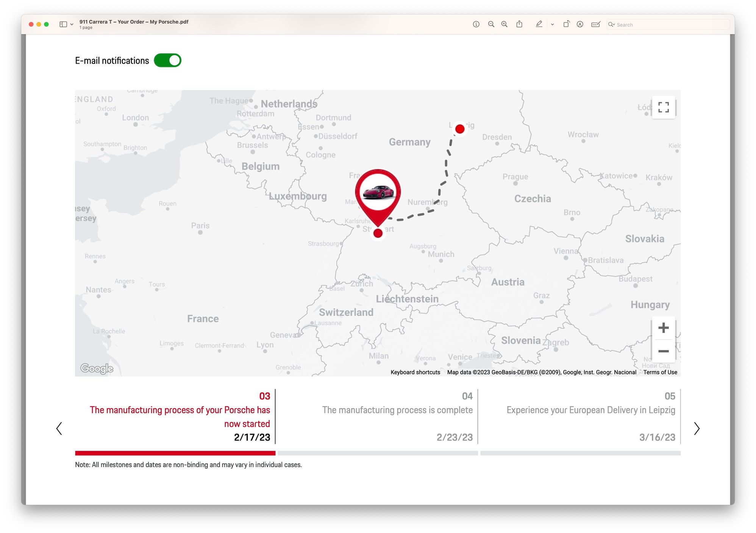Open the document Inspector info icon
756x533 pixels.
(x=476, y=24)
